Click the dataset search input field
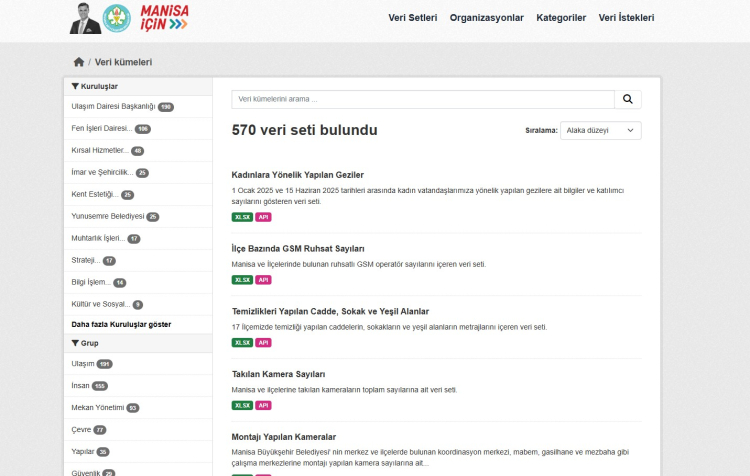750x476 pixels. tap(422, 99)
